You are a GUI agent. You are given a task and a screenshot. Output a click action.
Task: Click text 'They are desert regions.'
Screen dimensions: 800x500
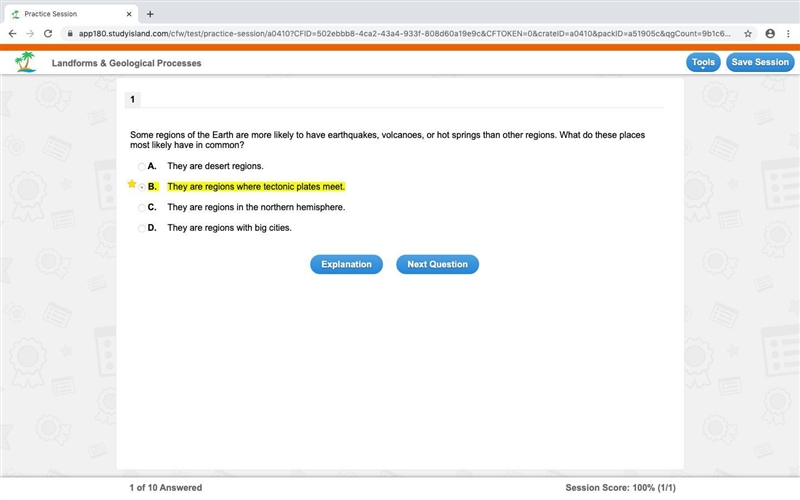pos(215,166)
